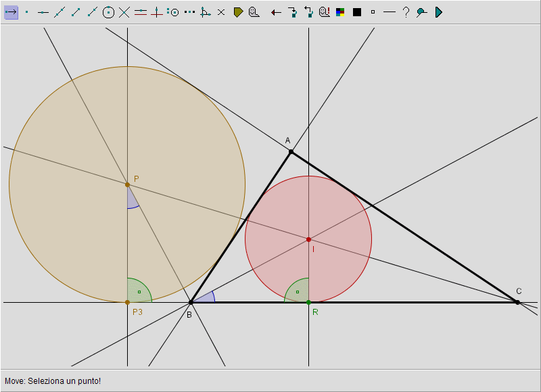Screen dimensions: 541x392
Task: Select the filled Polygon tool
Action: 238,12
